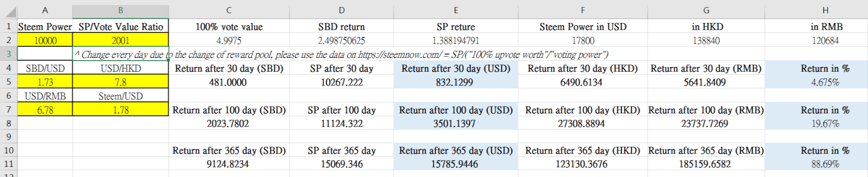This screenshot has height=177, width=868.
Task: Click the USD/HKD value cell 7.8
Action: [x=120, y=82]
